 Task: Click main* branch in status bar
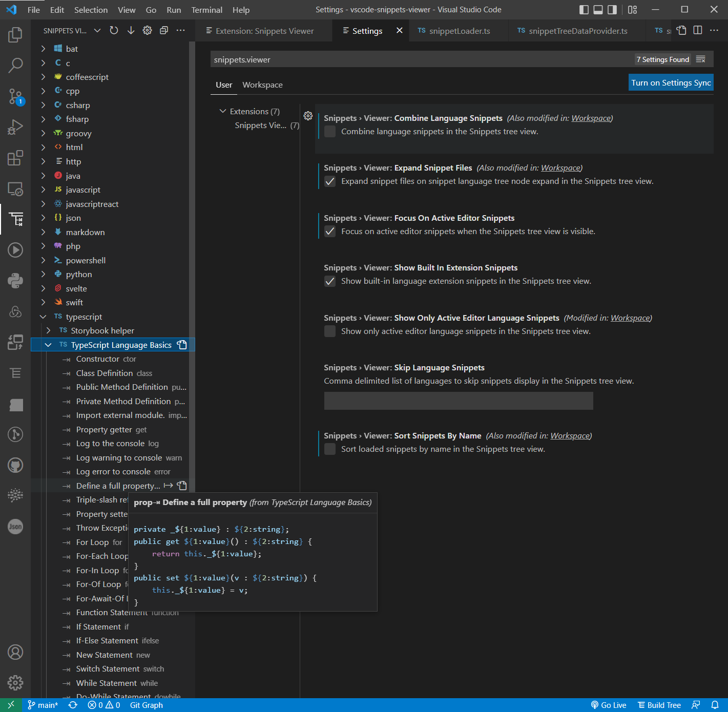point(43,705)
